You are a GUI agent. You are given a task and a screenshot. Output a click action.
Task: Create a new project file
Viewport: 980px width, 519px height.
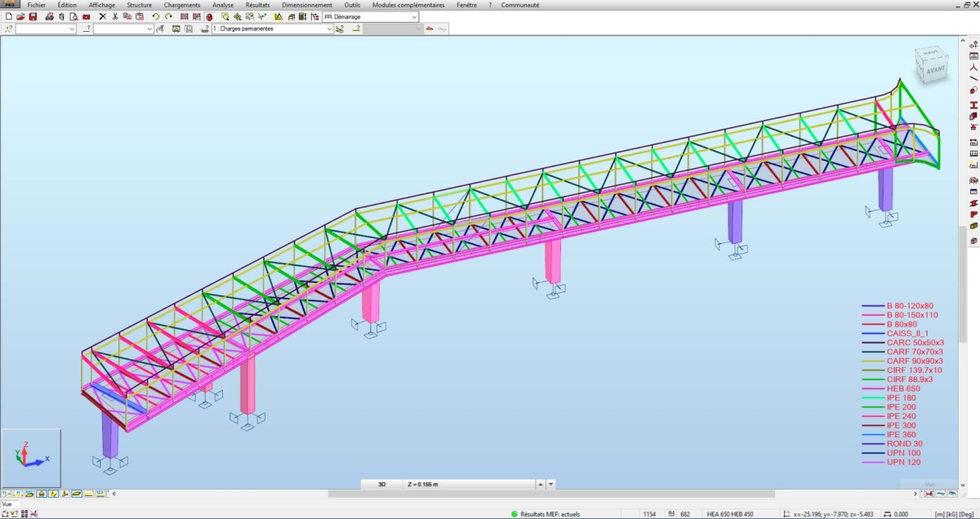coord(9,16)
